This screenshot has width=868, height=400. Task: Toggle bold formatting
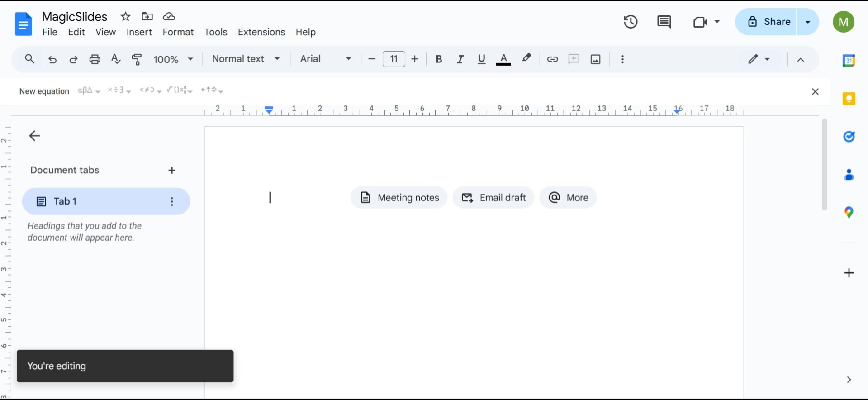[439, 59]
